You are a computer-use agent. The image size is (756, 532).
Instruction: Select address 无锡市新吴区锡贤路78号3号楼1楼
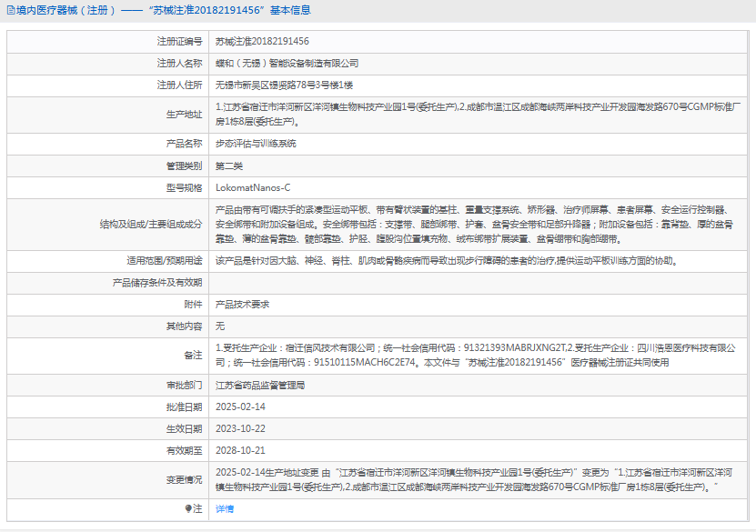click(284, 85)
